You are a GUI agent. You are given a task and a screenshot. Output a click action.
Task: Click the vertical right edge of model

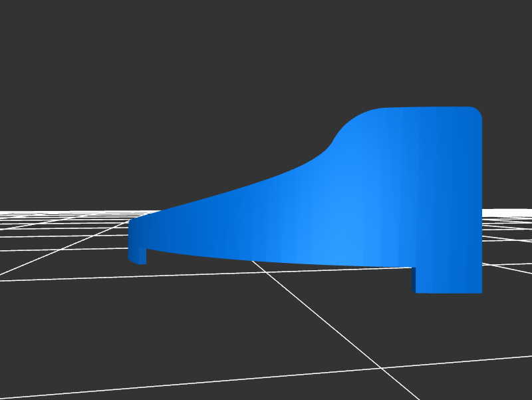(x=481, y=200)
